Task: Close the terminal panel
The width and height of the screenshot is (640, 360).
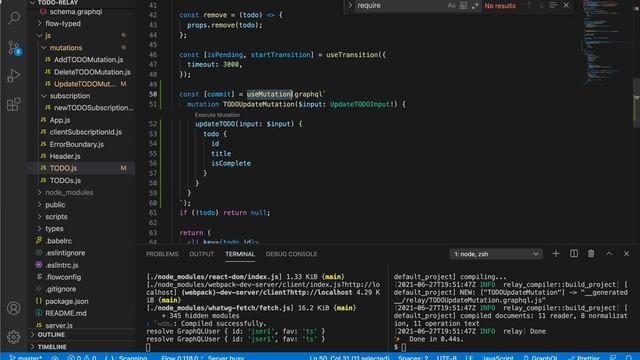Action: [627, 254]
